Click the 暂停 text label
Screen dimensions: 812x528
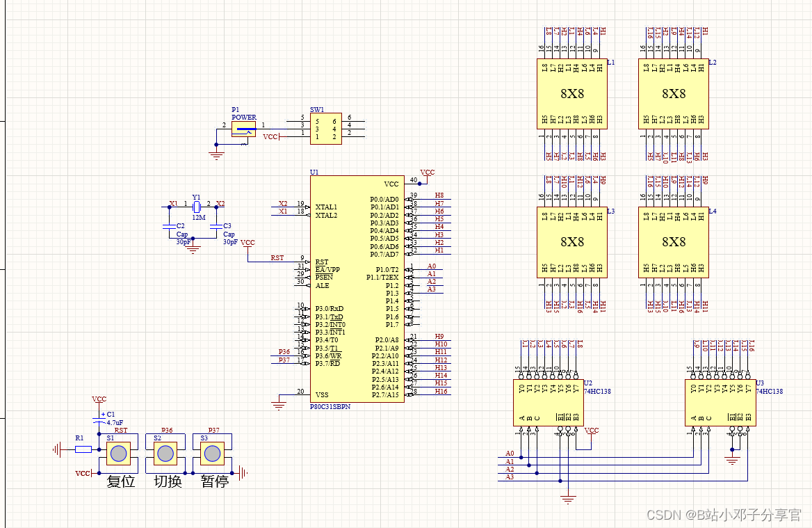click(214, 481)
